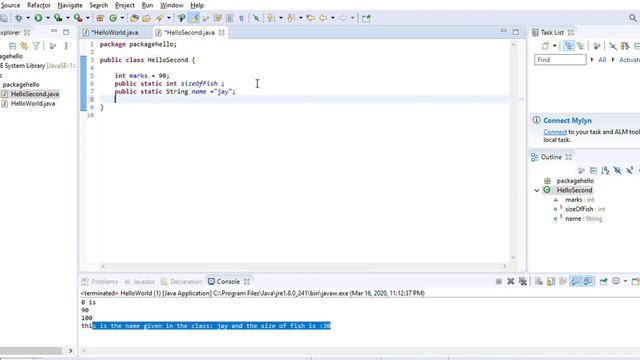This screenshot has width=640, height=360.
Task: Switch to the Declaration tab
Action: click(181, 282)
